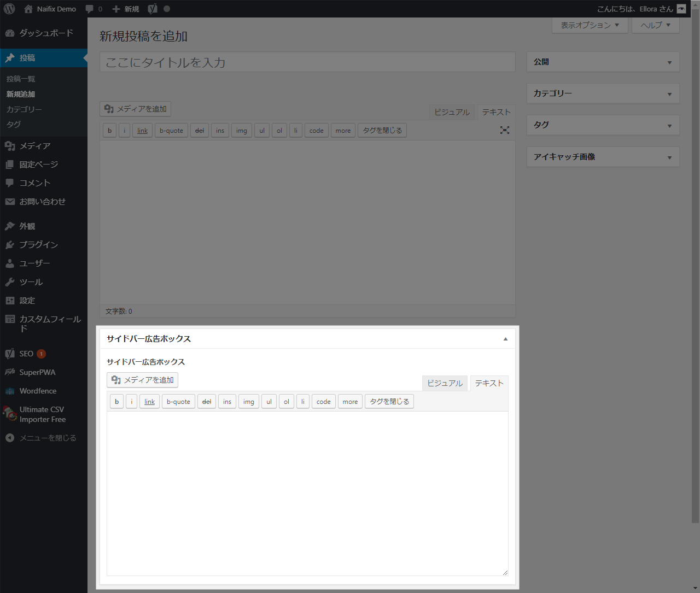Click main editor メディアを追加 button
Screen dimensions: 700x593
pyautogui.click(x=135, y=109)
